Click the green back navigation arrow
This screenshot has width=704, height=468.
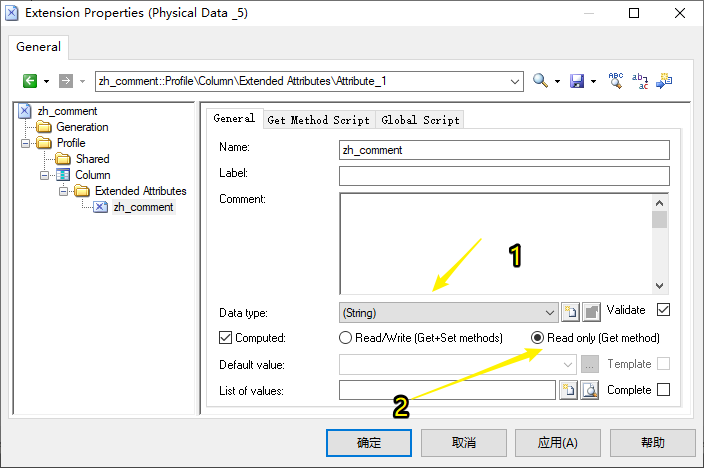30,81
